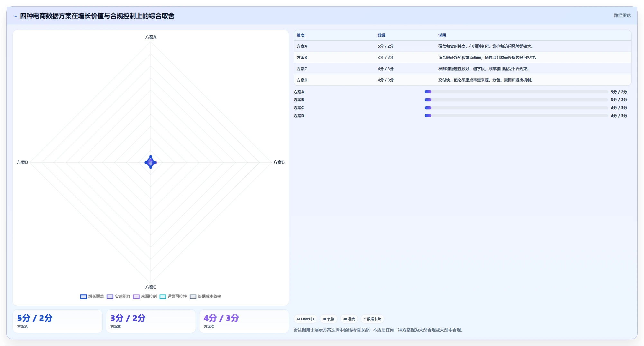Click the 方案B radar axis label

(279, 162)
